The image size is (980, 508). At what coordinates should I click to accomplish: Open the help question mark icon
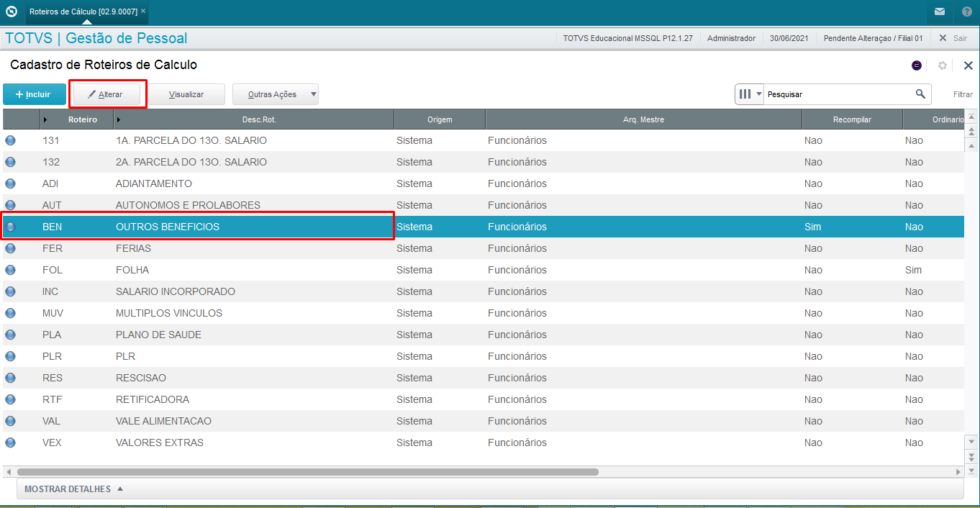point(966,12)
